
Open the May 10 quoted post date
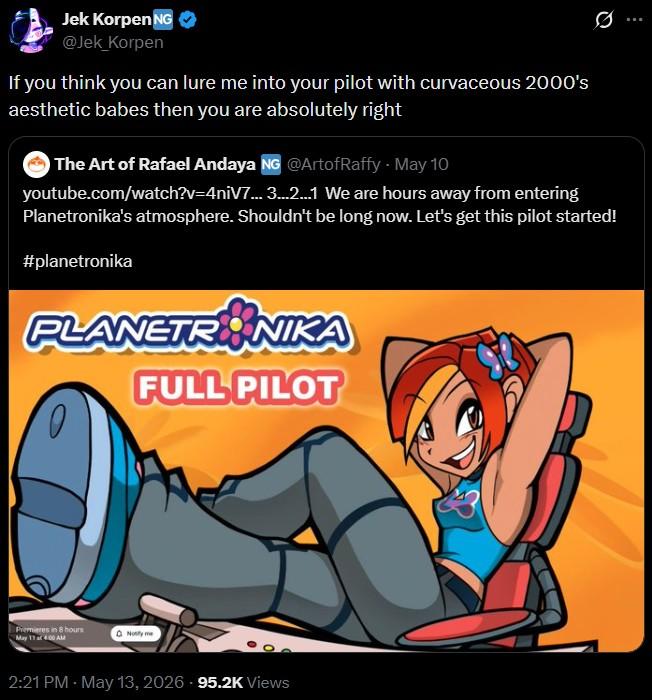[422, 164]
